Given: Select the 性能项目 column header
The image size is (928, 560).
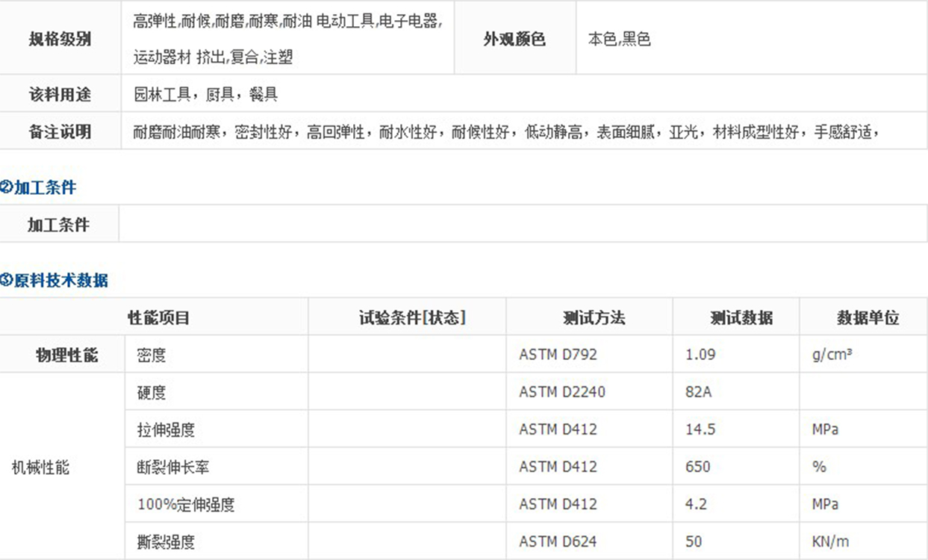Looking at the screenshot, I should [158, 318].
